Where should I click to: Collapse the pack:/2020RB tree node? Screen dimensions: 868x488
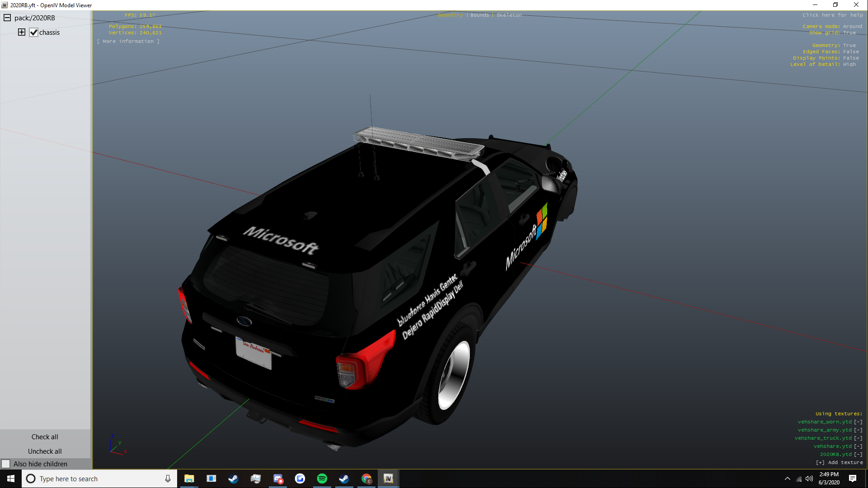pyautogui.click(x=7, y=18)
